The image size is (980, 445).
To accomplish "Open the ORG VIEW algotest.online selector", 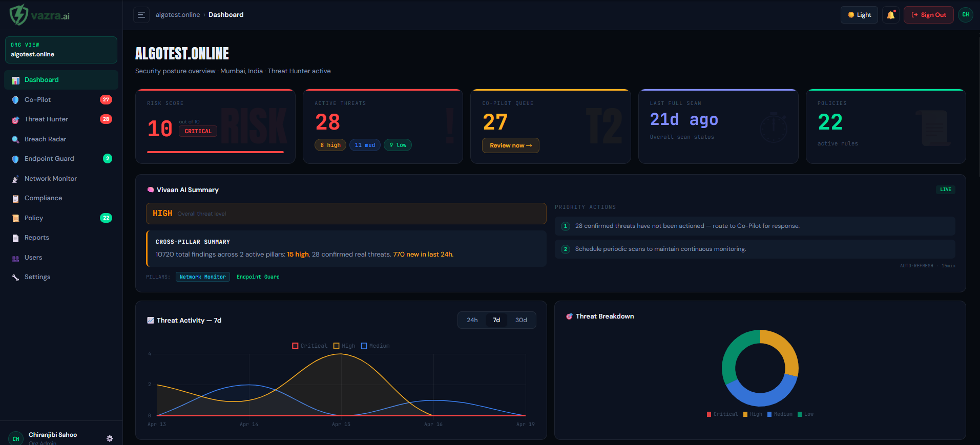I will pyautogui.click(x=61, y=50).
